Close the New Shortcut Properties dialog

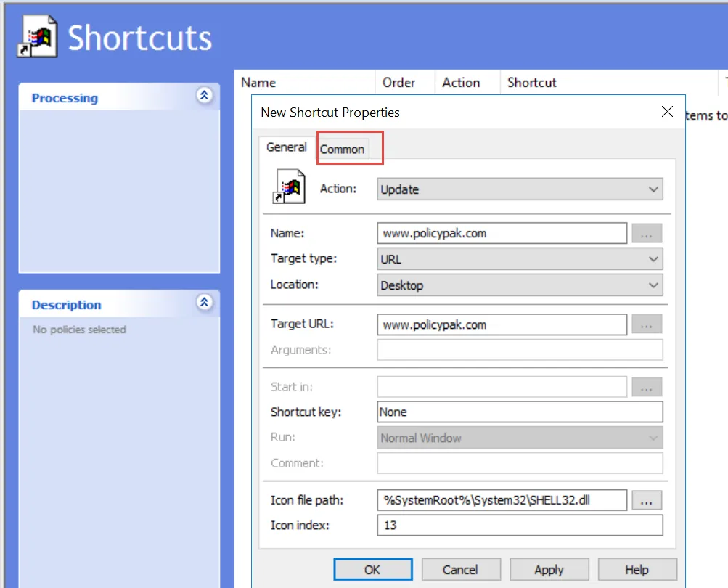[667, 112]
